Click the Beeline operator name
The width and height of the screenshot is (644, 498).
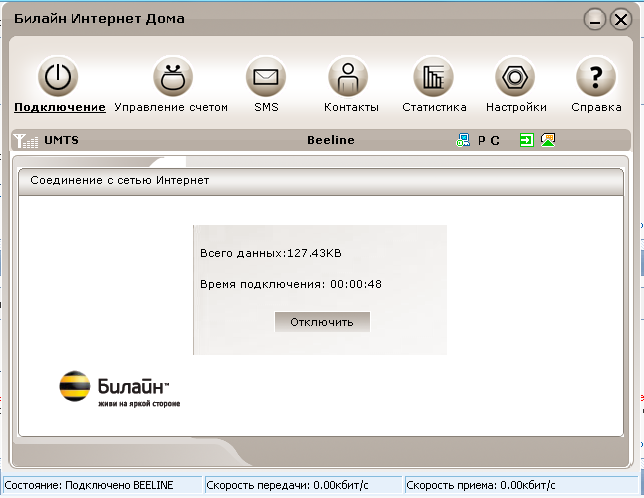point(330,141)
